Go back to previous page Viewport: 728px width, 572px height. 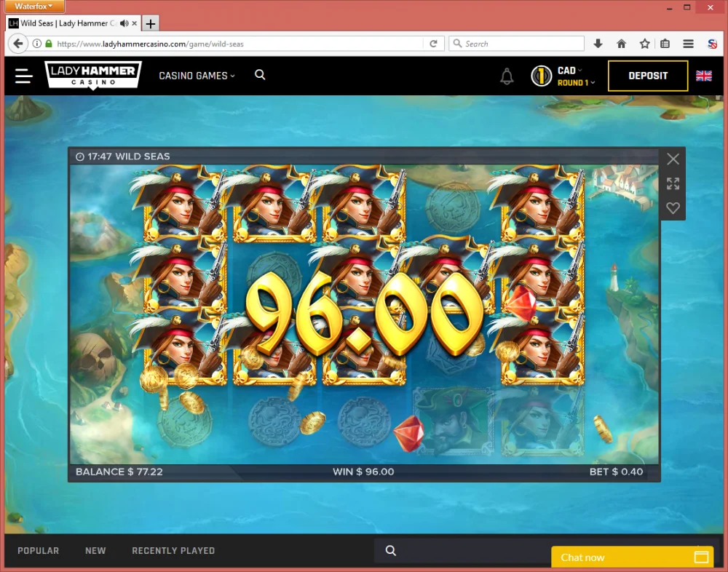point(17,44)
